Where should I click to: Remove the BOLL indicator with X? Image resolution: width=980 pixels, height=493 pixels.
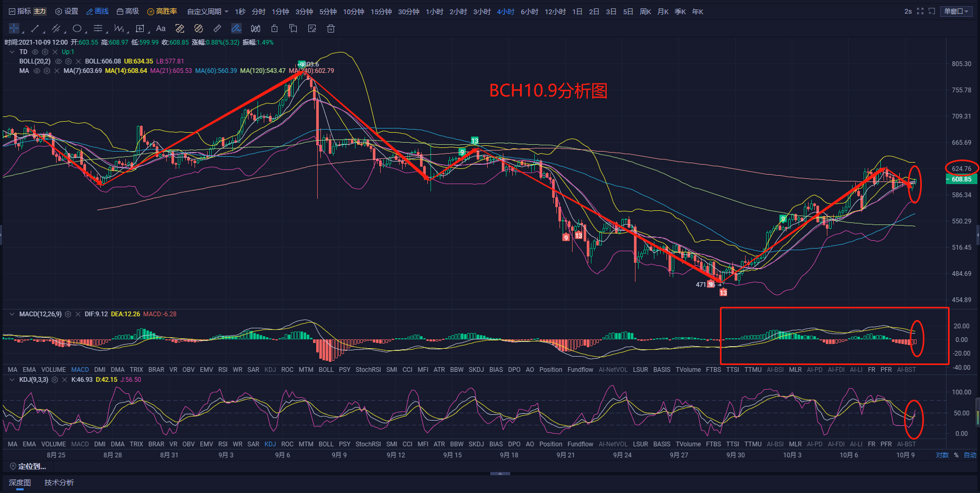(78, 61)
